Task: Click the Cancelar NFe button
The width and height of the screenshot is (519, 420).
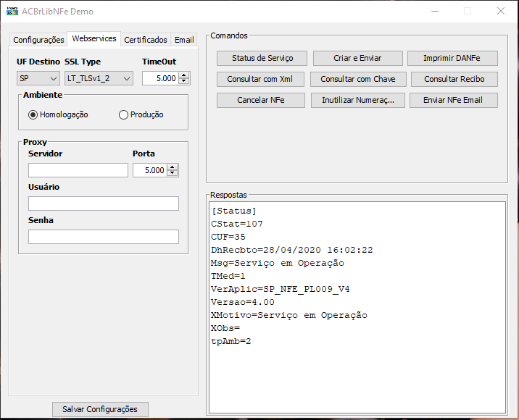Action: [x=261, y=100]
